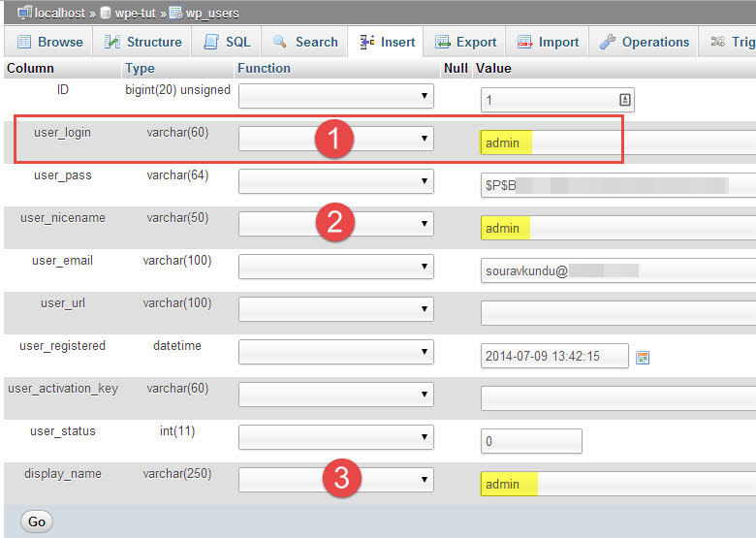Click the user_login value field

tap(618, 142)
